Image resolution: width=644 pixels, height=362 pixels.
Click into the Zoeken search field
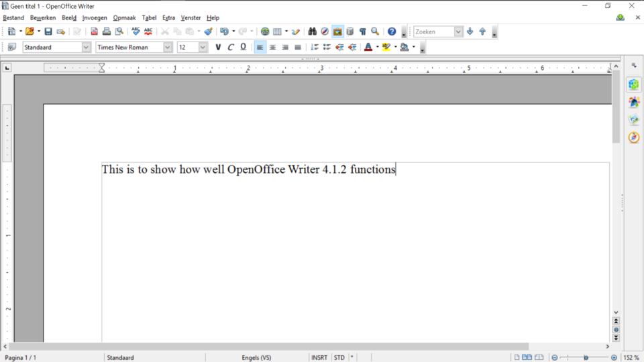click(434, 32)
